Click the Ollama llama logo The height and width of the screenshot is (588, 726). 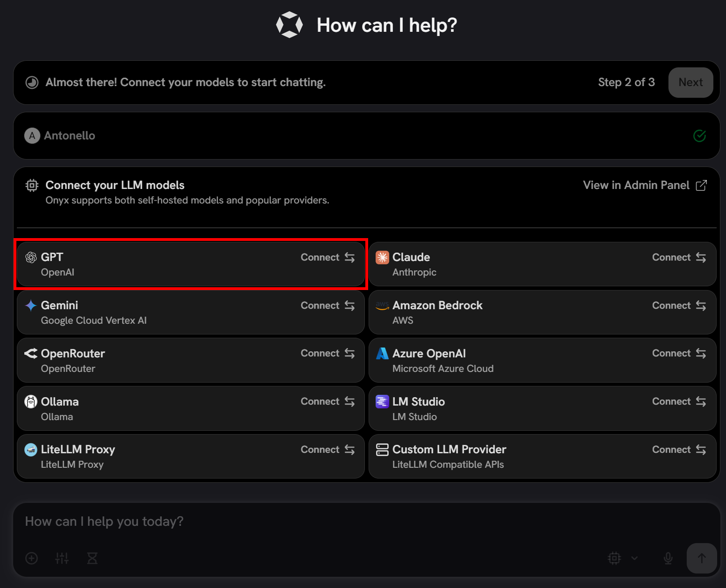31,401
